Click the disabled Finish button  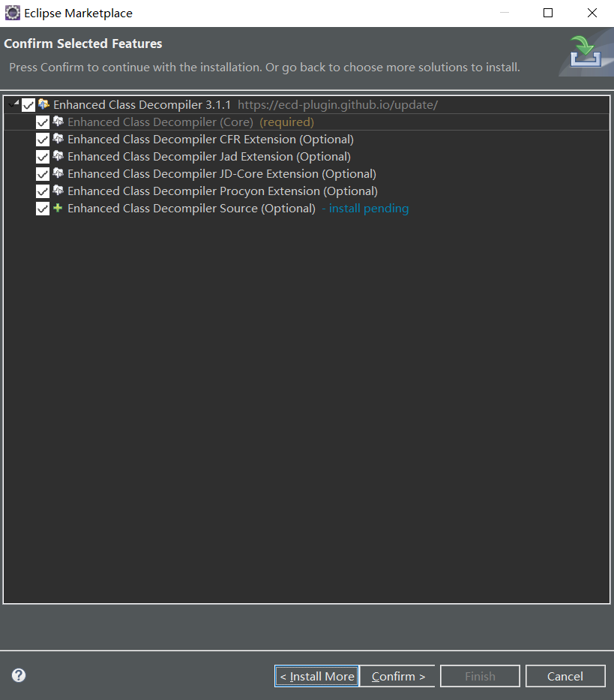(x=480, y=676)
